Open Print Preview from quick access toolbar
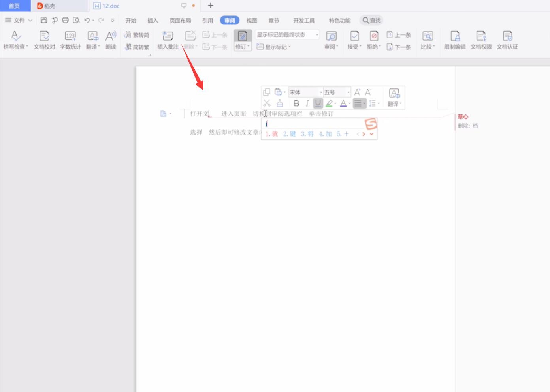This screenshot has height=392, width=550. [76, 20]
